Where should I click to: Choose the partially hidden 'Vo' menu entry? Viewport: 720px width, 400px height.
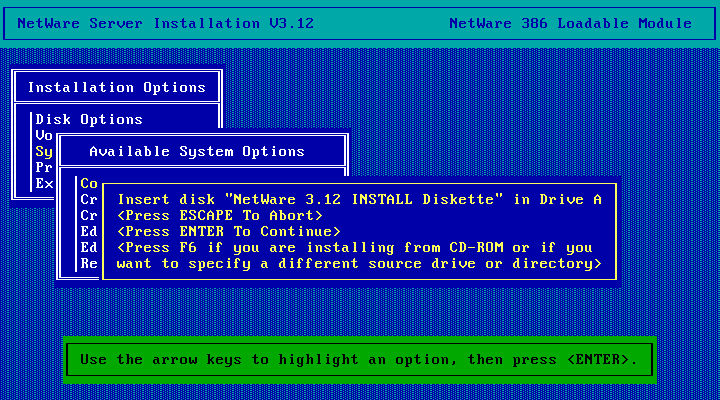tap(44, 135)
